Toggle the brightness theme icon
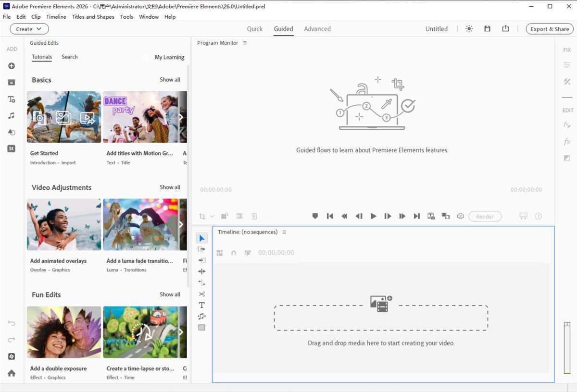 point(469,29)
